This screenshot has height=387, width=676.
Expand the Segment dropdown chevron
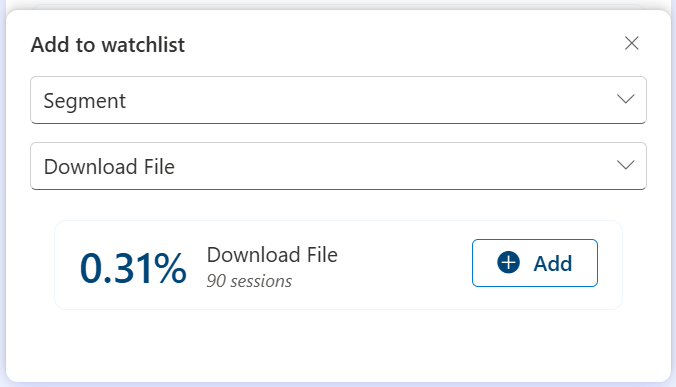626,99
